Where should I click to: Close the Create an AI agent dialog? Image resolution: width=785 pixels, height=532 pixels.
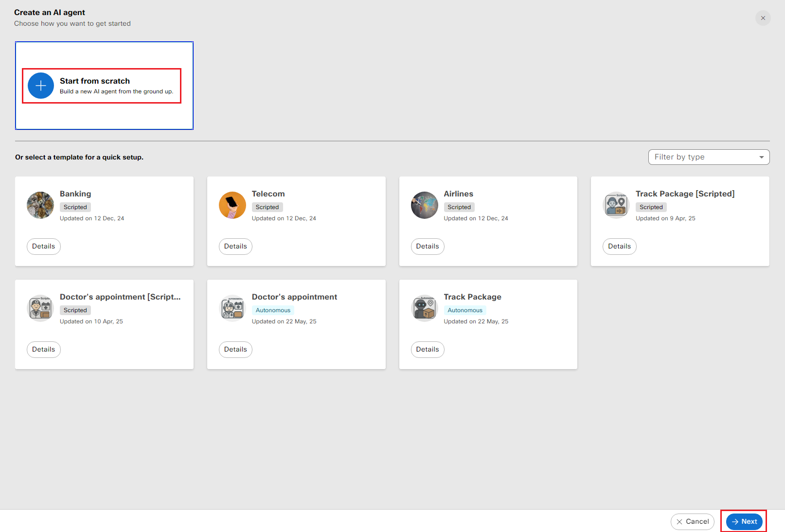pyautogui.click(x=763, y=18)
